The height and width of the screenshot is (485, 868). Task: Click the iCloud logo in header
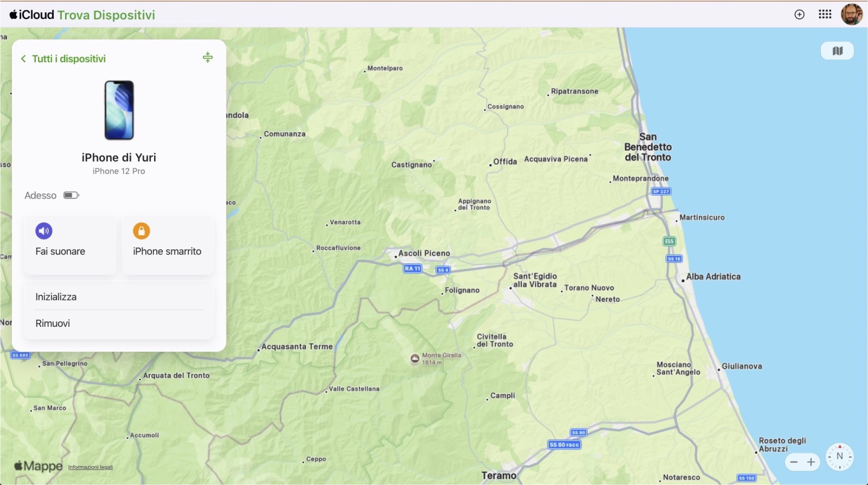pos(32,14)
